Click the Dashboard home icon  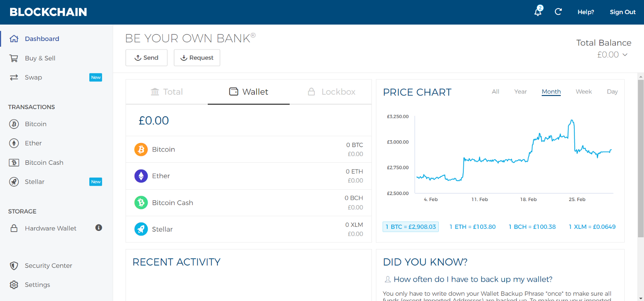(x=14, y=39)
